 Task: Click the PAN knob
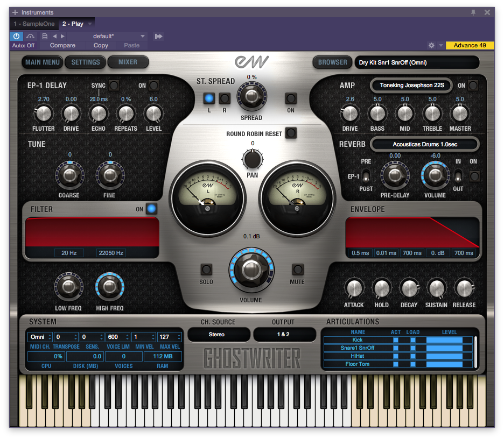(253, 159)
